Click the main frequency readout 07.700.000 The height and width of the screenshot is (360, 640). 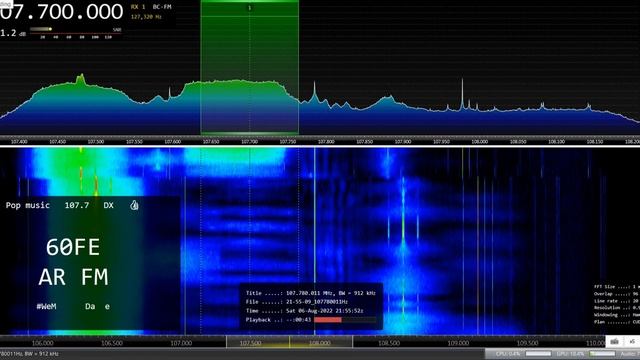click(x=61, y=11)
